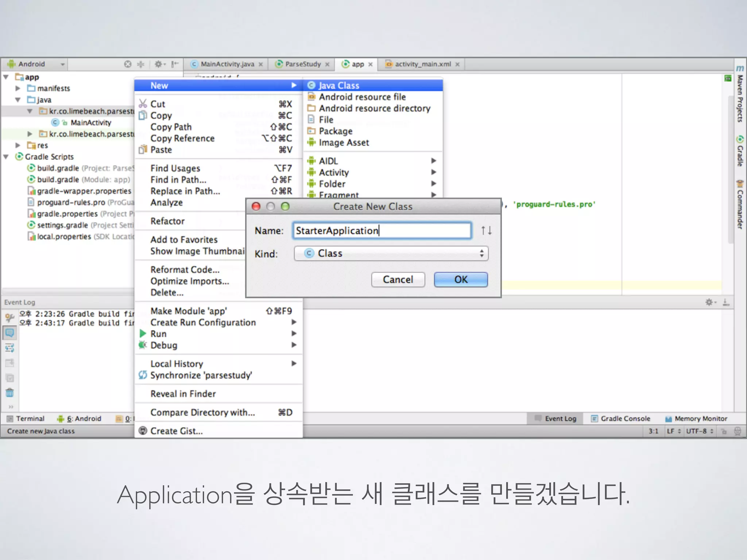
Task: Select Create Gist in context menu
Action: [x=218, y=431]
